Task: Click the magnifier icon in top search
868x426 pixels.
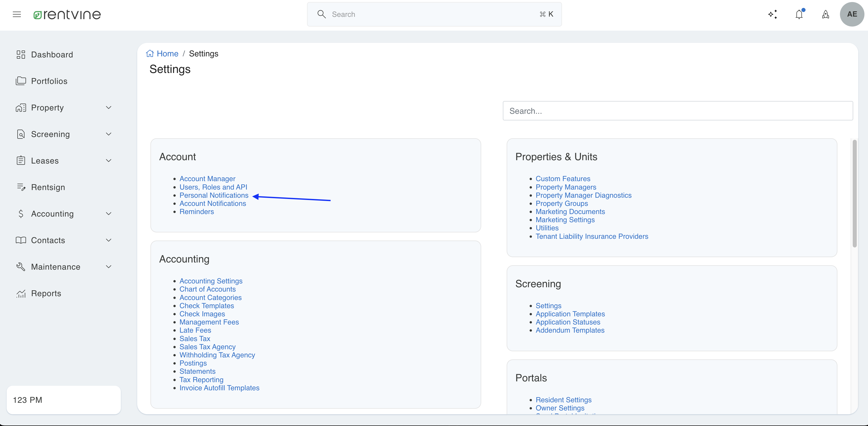Action: pos(322,14)
